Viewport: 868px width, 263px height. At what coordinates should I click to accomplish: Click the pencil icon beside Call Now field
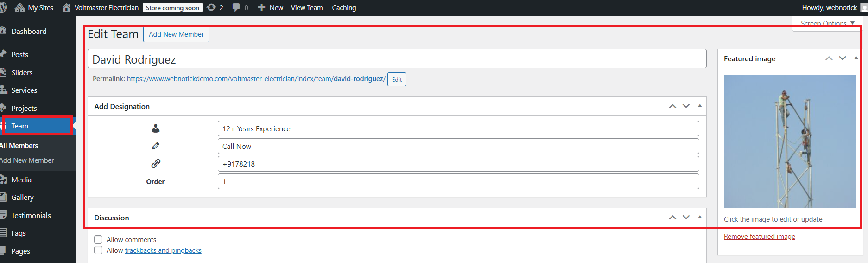156,146
